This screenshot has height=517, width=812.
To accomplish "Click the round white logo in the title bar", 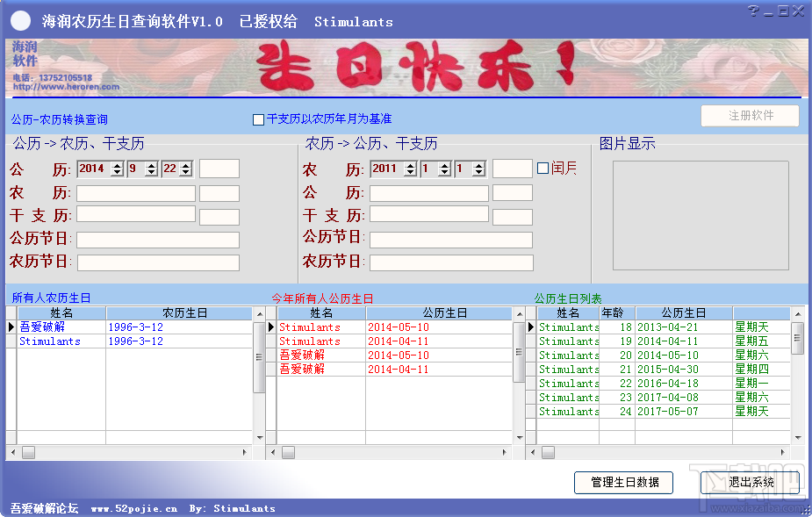I will pos(21,21).
